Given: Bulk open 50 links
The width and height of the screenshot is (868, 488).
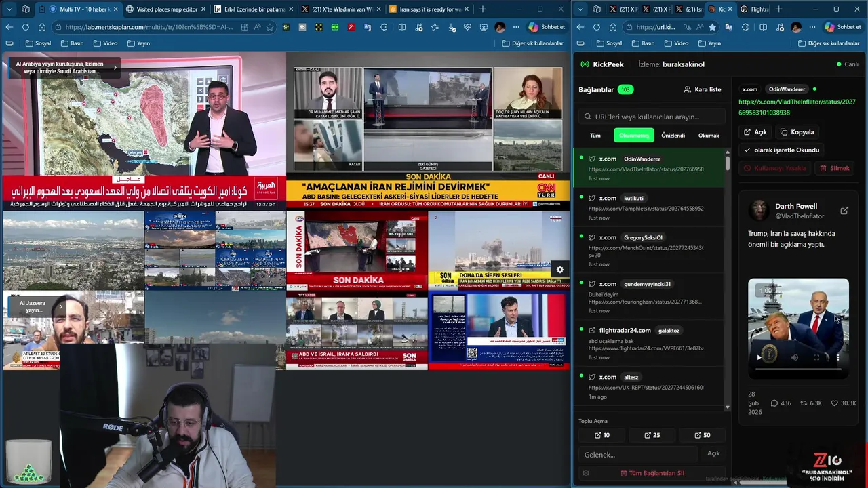Looking at the screenshot, I should coord(703,435).
